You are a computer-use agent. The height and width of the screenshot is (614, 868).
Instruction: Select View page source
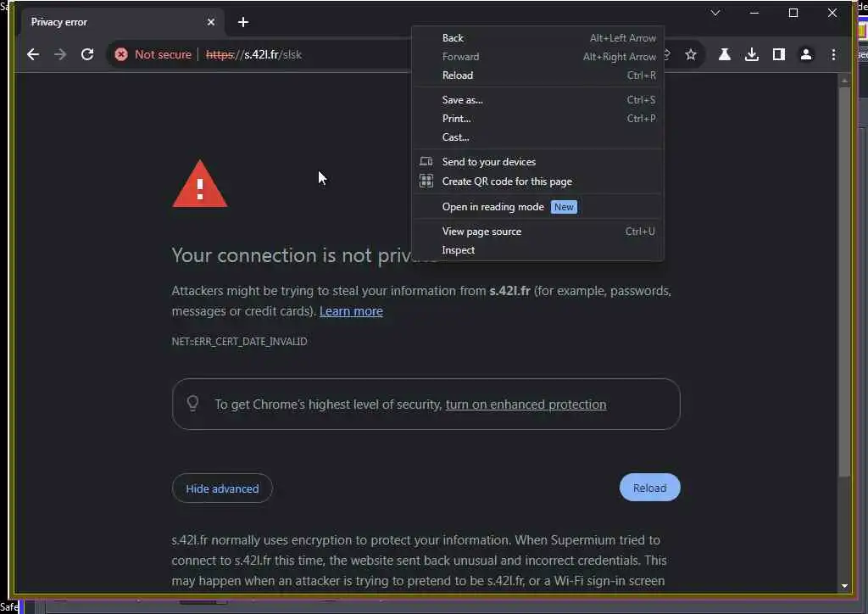tap(537, 232)
